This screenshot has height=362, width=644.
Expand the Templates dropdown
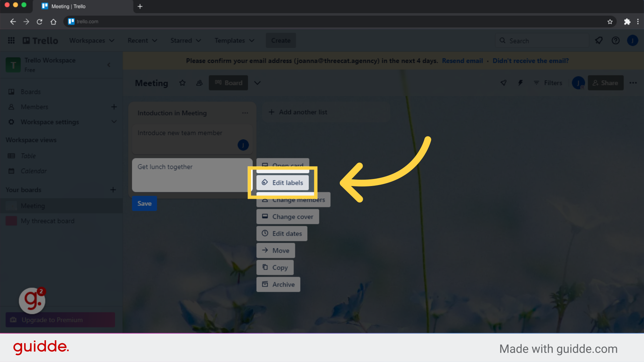pyautogui.click(x=234, y=40)
